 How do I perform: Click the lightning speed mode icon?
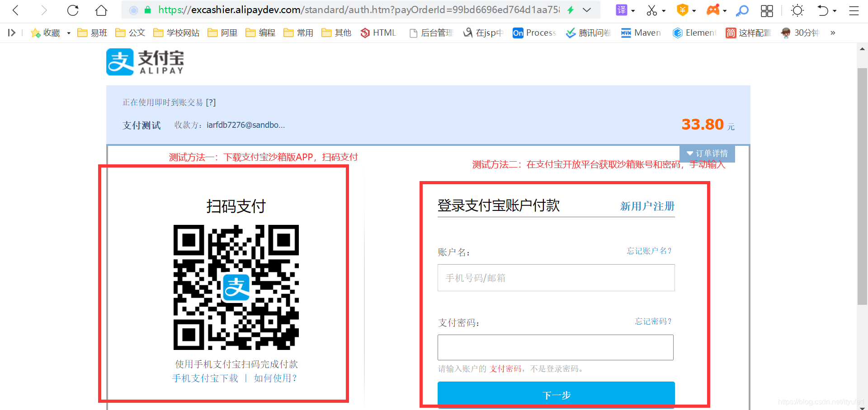point(571,10)
